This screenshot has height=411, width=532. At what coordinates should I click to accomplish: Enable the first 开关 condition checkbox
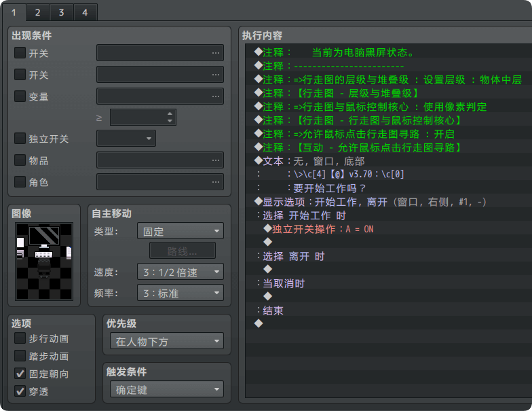coord(20,53)
